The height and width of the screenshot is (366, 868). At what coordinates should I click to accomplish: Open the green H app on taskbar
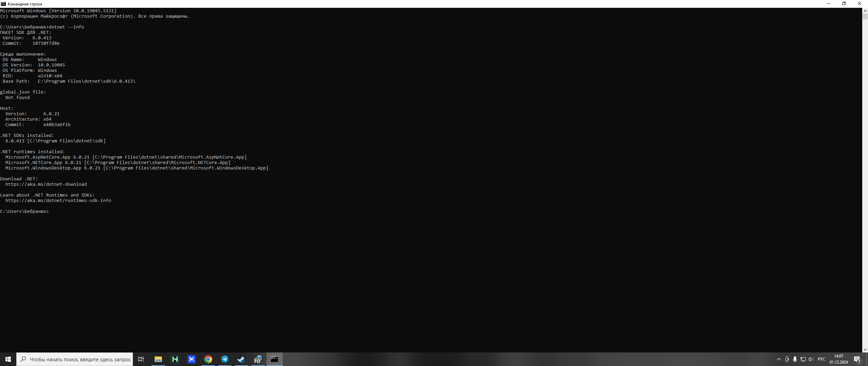point(175,359)
